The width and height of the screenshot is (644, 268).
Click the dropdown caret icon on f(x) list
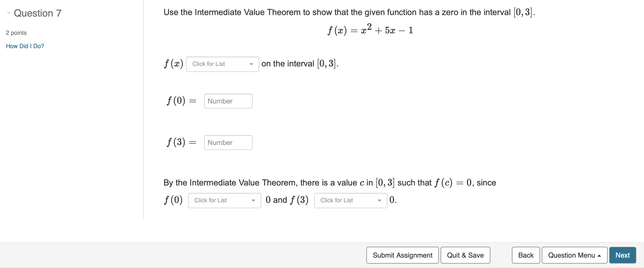click(x=252, y=64)
